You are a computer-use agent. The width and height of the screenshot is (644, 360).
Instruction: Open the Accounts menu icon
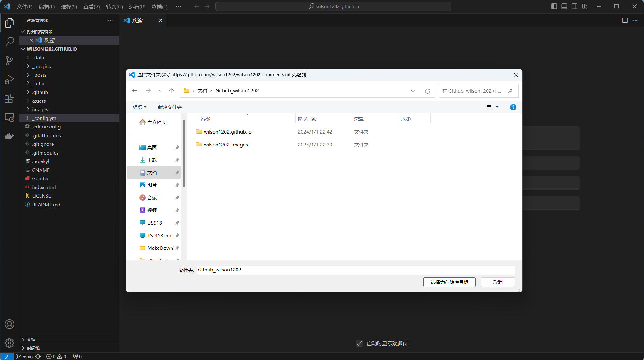9,324
